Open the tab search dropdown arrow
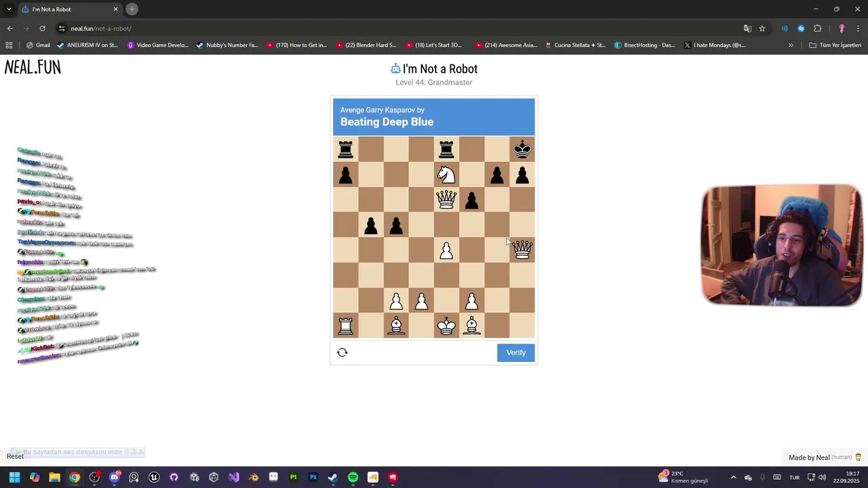The image size is (868, 488). (9, 9)
